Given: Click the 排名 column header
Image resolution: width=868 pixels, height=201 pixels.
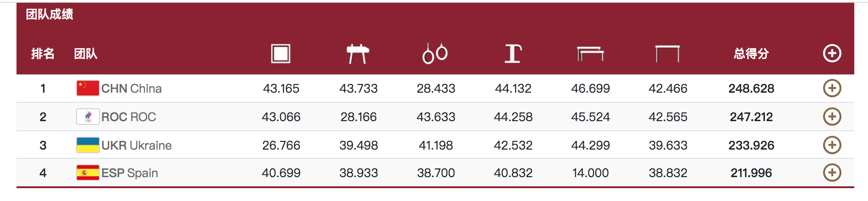Looking at the screenshot, I should (43, 54).
